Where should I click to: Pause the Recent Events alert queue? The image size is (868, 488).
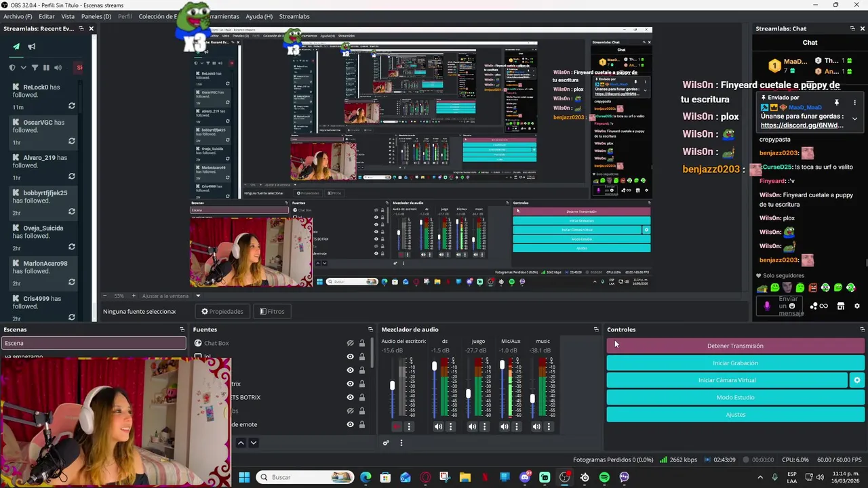[46, 68]
